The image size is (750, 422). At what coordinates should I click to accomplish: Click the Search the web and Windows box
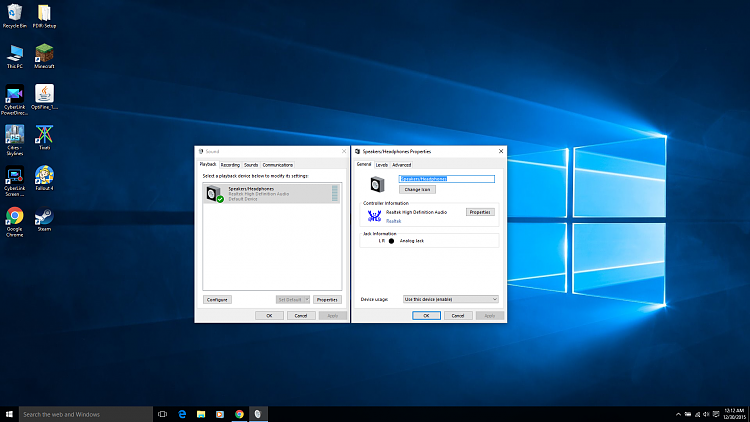[x=86, y=414]
